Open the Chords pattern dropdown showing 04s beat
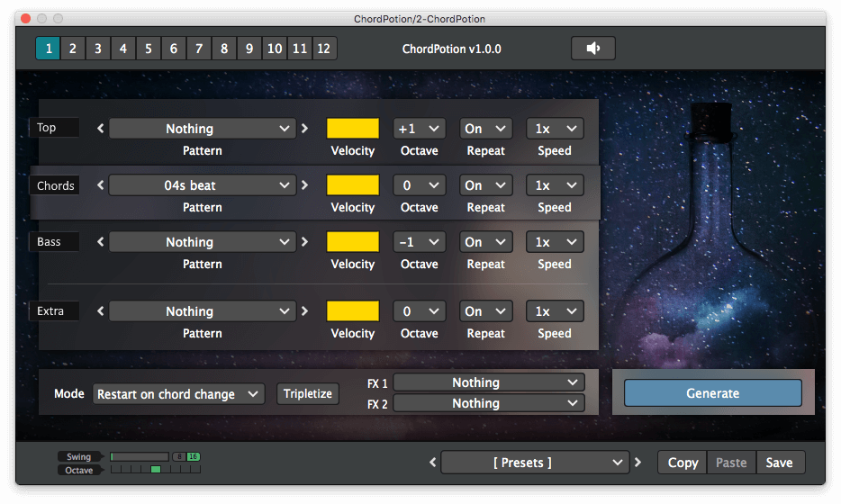841x504 pixels. click(203, 185)
